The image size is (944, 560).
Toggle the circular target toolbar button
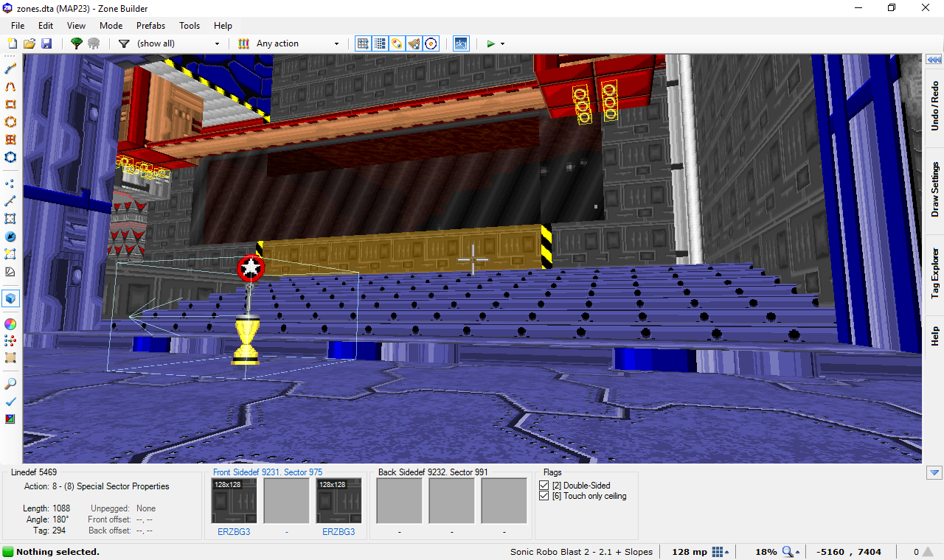click(431, 43)
